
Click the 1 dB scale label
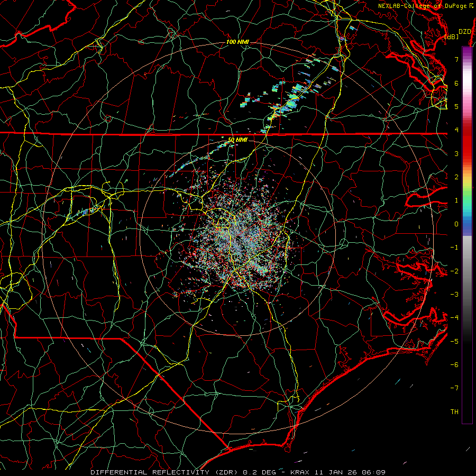tap(456, 200)
